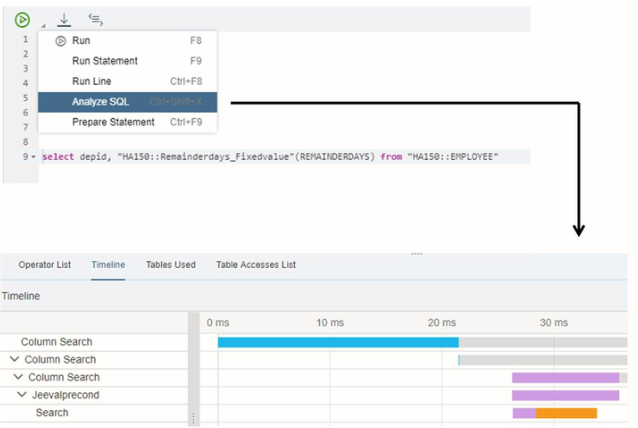
Task: Click Analyze SQL menu item
Action: (100, 102)
